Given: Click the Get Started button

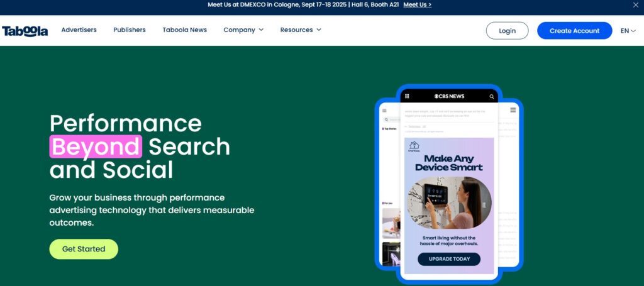Looking at the screenshot, I should pos(84,249).
